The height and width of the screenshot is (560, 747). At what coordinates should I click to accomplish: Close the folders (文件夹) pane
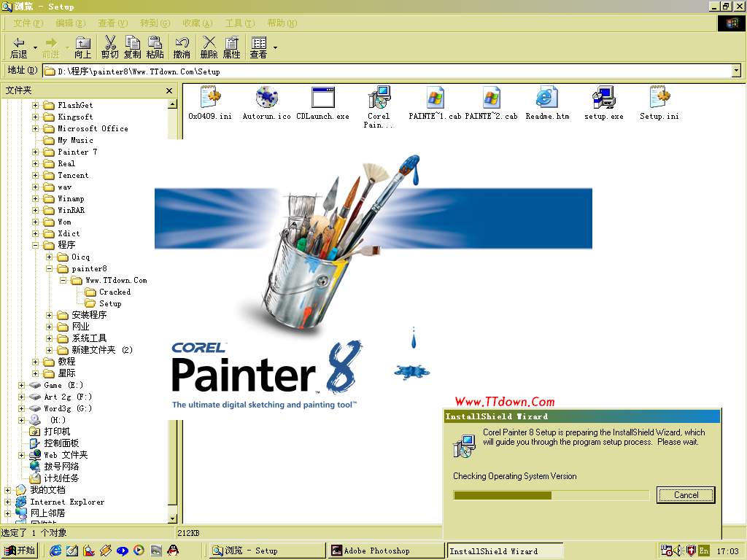coord(169,90)
